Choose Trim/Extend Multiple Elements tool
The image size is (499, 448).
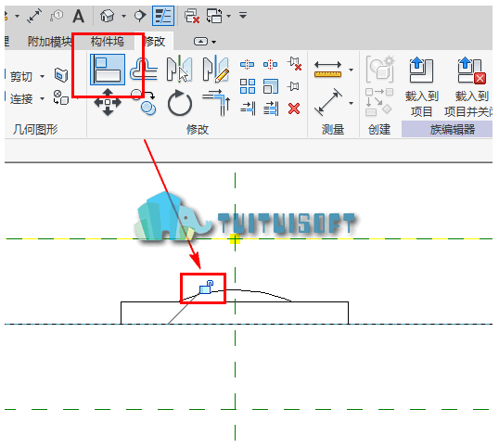click(271, 109)
